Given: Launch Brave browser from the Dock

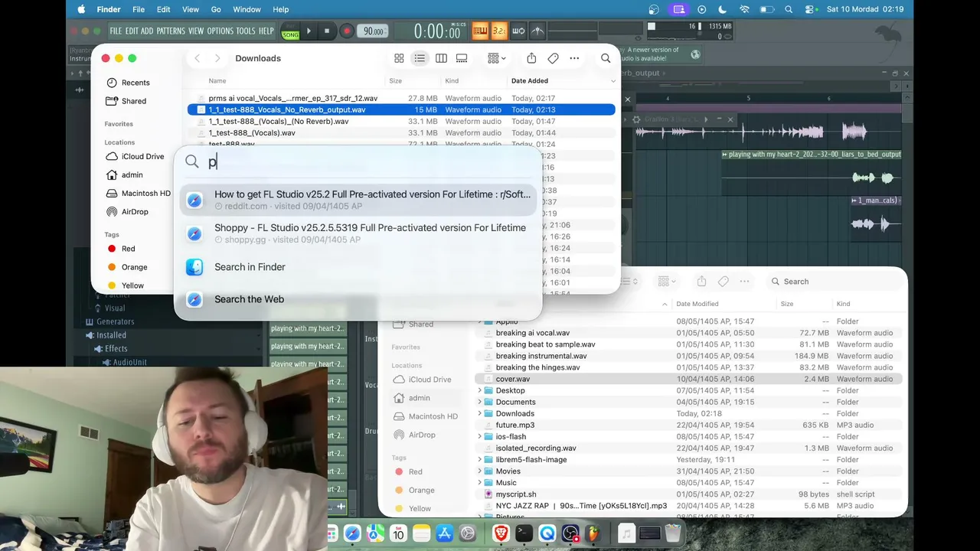Looking at the screenshot, I should click(501, 533).
